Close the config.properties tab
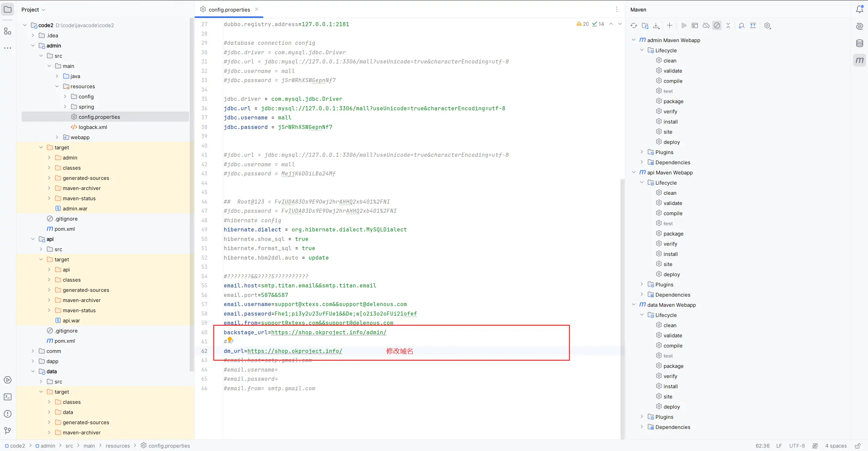Screen dimensions: 868x451 257,9
